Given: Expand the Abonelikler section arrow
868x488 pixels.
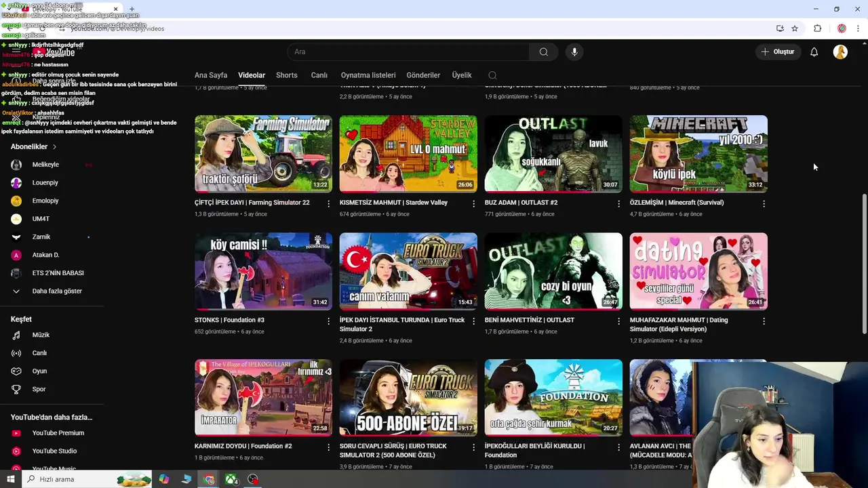Looking at the screenshot, I should click(54, 147).
